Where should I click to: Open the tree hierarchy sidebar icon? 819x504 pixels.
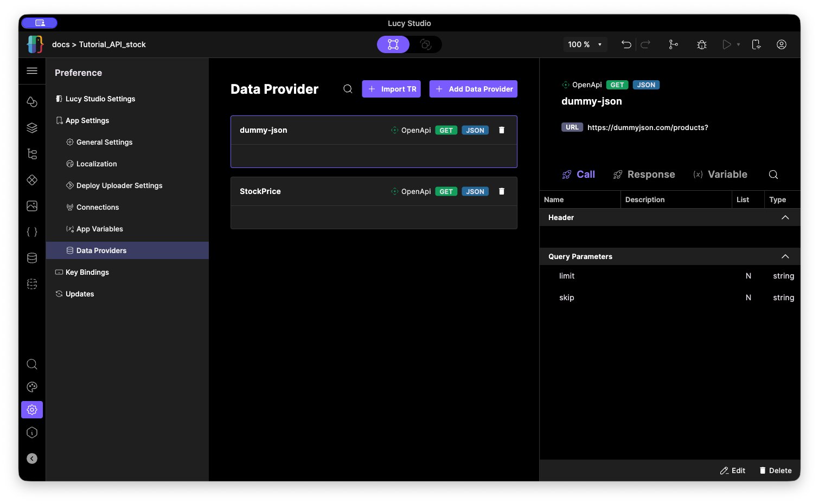(32, 154)
